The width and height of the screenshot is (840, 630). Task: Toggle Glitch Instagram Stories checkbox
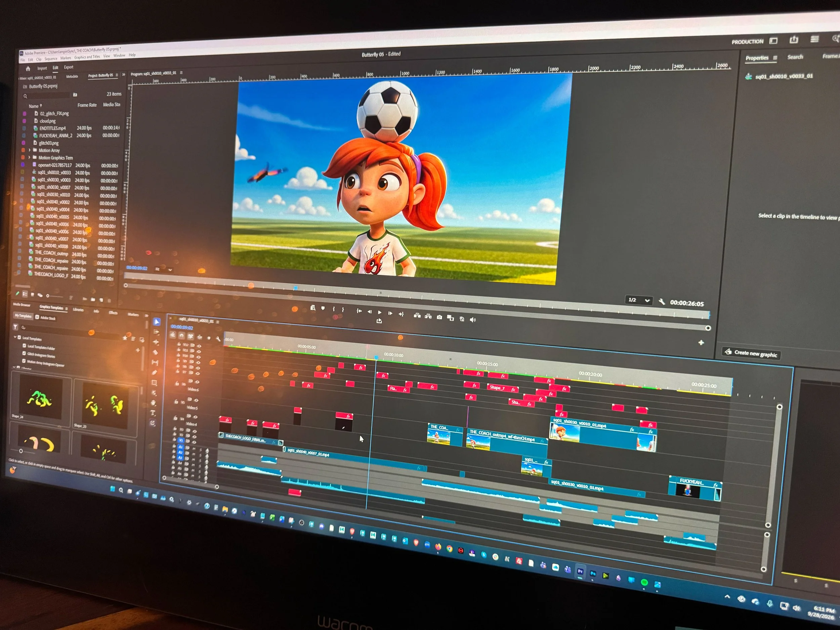[x=24, y=353]
